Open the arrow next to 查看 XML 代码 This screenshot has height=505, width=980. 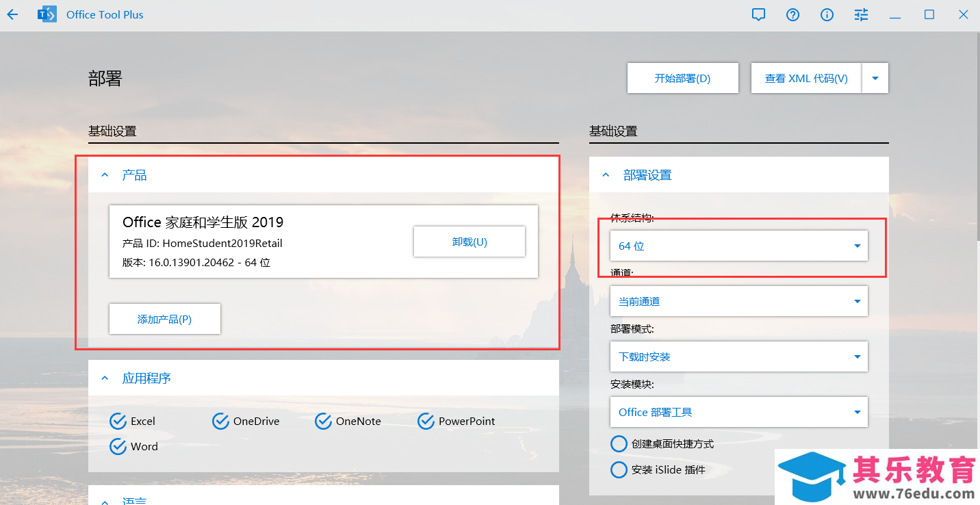click(875, 78)
